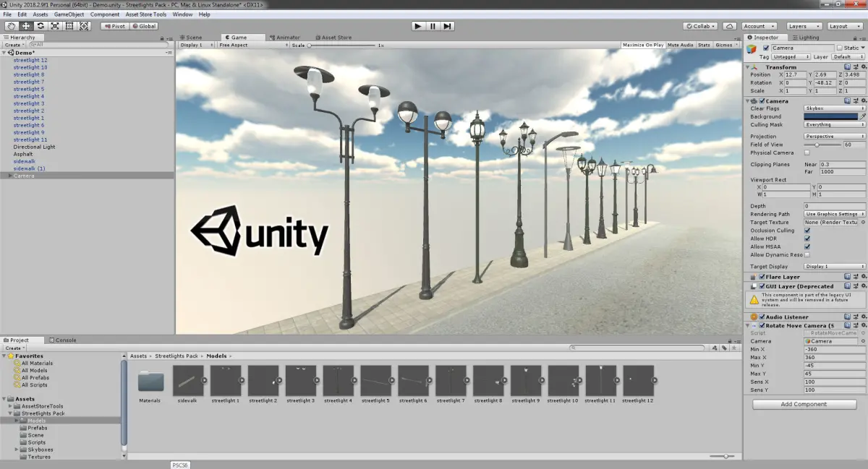The width and height of the screenshot is (868, 469).
Task: Open Flare Layer settings gear
Action: point(862,277)
